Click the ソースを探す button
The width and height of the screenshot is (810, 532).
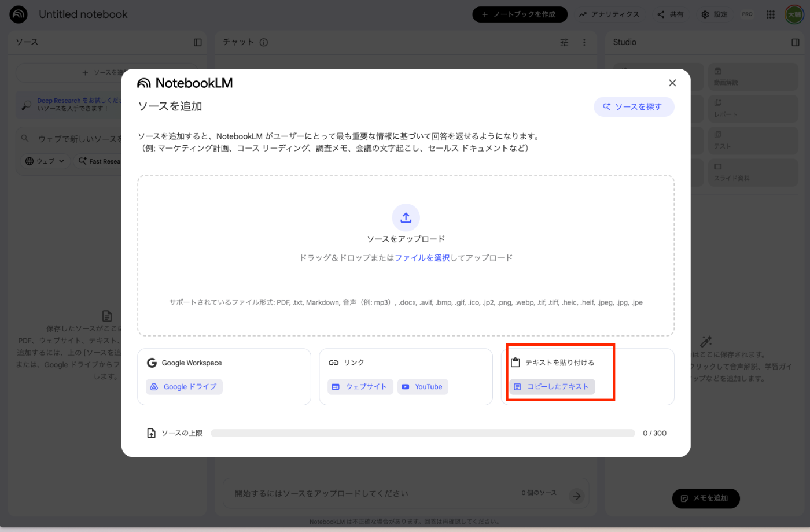tap(634, 106)
